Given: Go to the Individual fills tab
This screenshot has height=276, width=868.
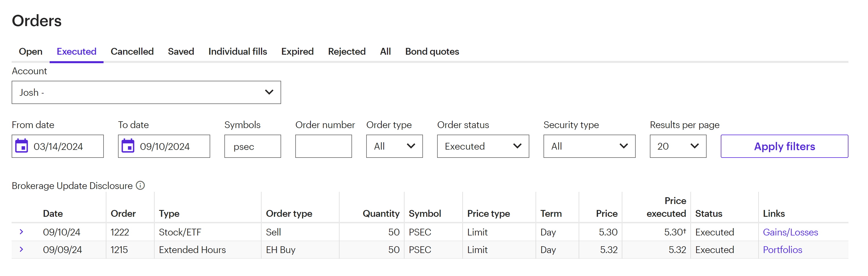Looking at the screenshot, I should [x=237, y=52].
